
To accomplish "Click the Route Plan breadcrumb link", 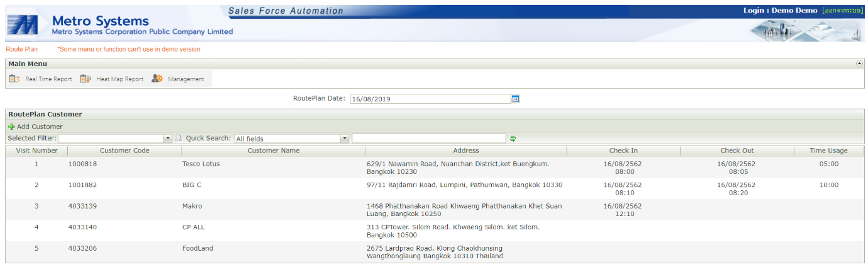I will [x=21, y=49].
